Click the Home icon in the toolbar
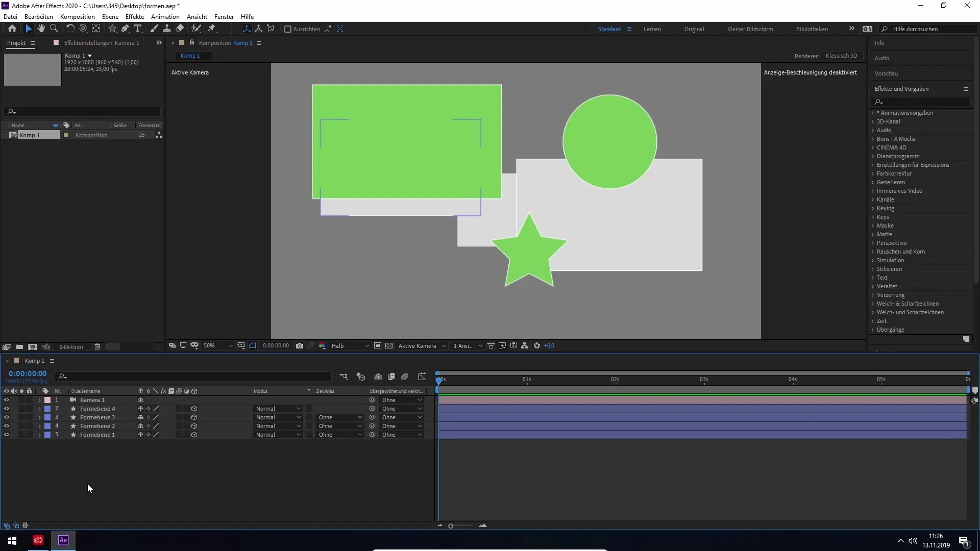This screenshot has height=551, width=980. click(12, 29)
